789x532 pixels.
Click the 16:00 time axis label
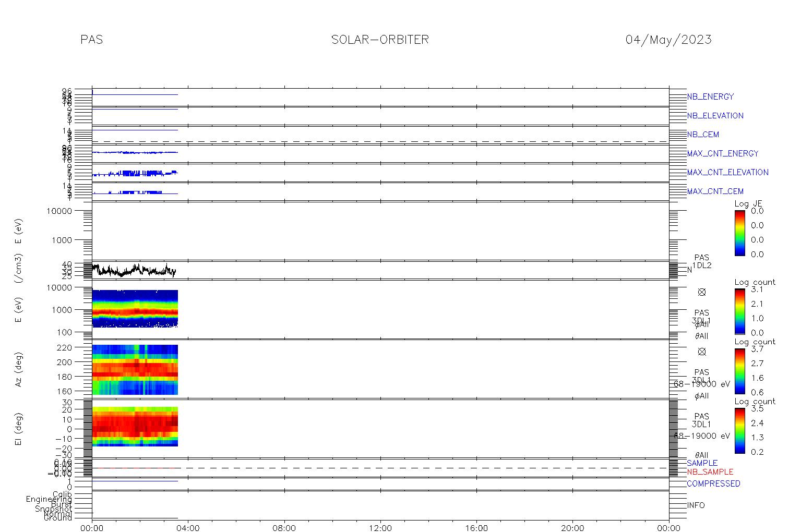[476, 528]
